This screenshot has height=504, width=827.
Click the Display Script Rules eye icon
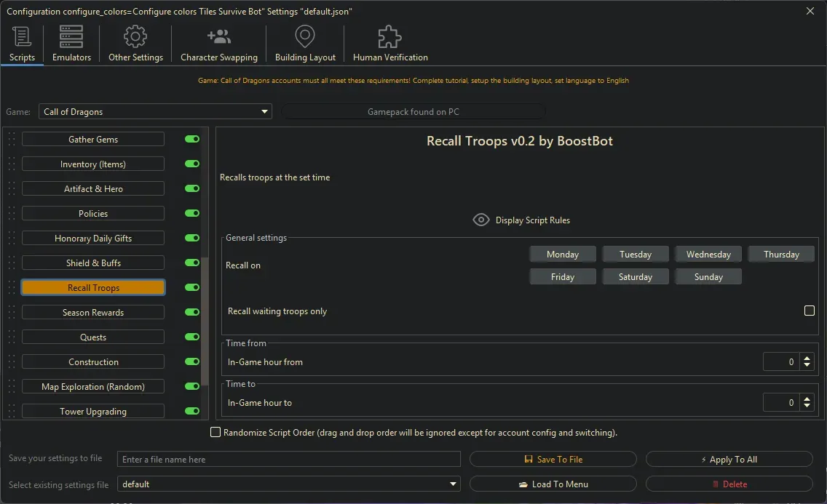[x=480, y=220]
